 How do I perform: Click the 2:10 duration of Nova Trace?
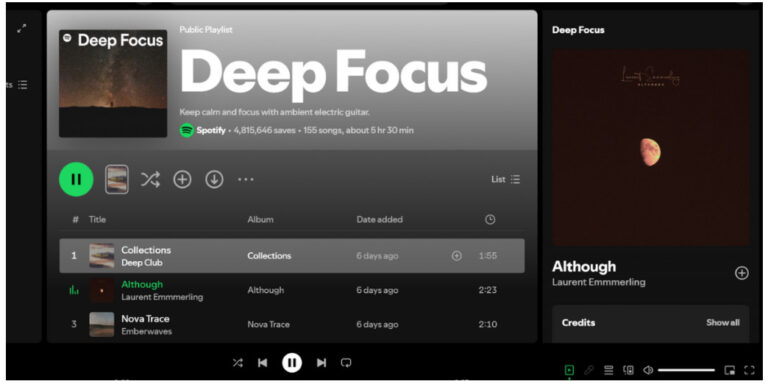(x=488, y=324)
